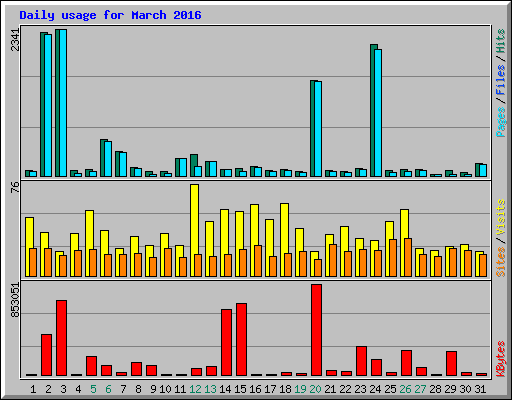Click the 'Sites' legend label
Viewport: 512px width, 400px height.
(501, 262)
